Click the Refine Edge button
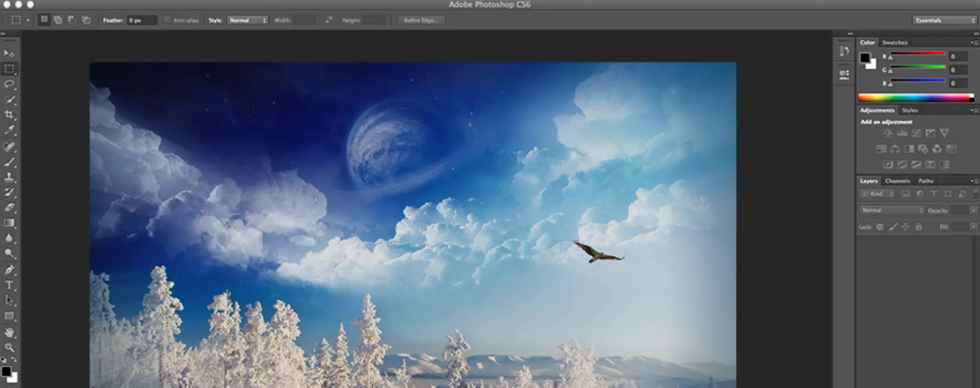The height and width of the screenshot is (388, 980). click(x=421, y=20)
